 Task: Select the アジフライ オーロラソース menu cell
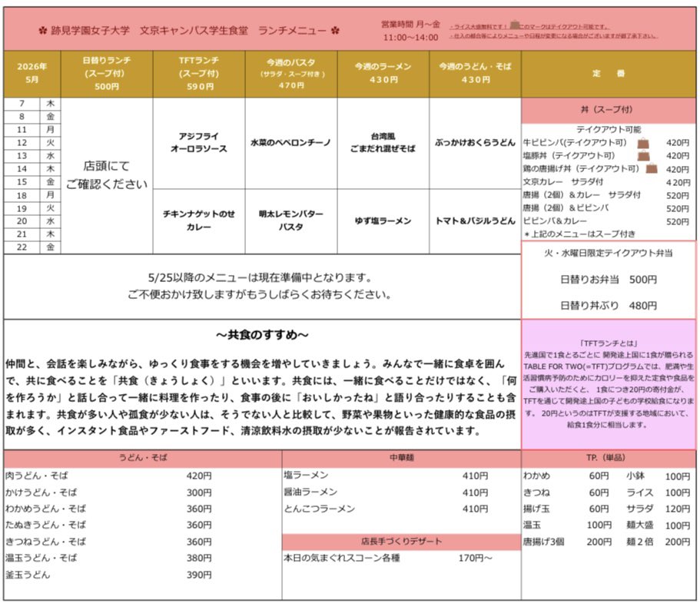199,143
